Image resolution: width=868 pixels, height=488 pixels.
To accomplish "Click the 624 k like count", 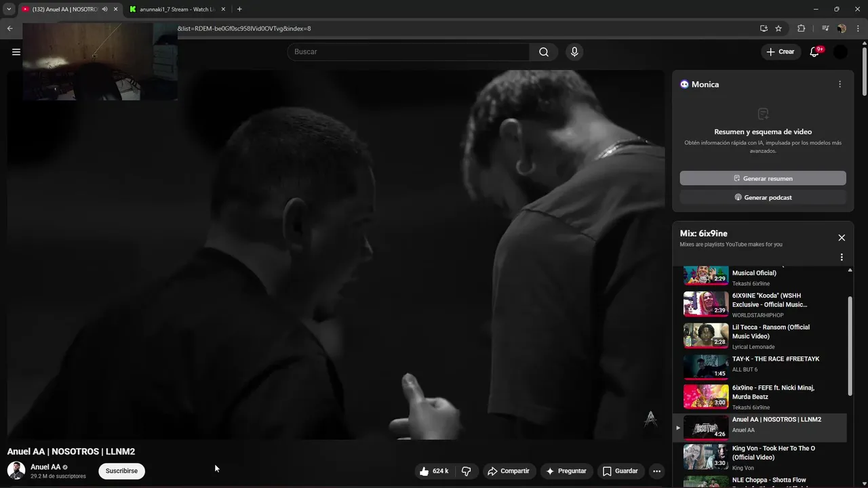I will (441, 471).
